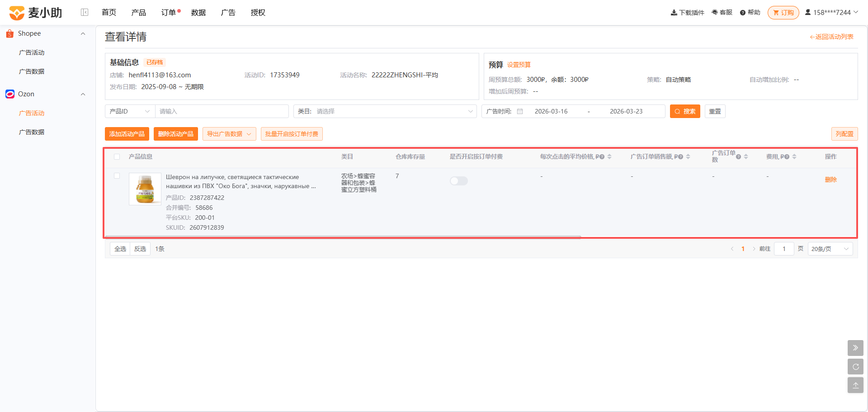Click 添加活动产品 button
Screen dimensions: 868x412
coord(127,134)
